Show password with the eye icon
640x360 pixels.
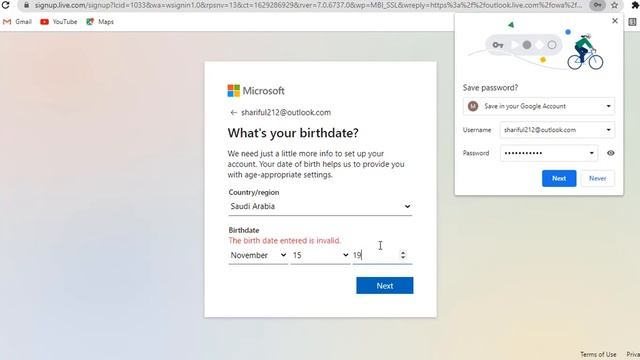(611, 153)
